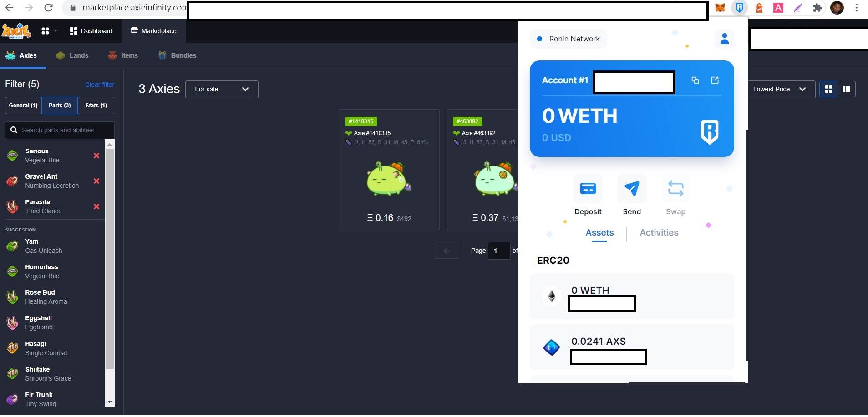
Task: Click the 0.0241 AXS asset row
Action: point(632,347)
